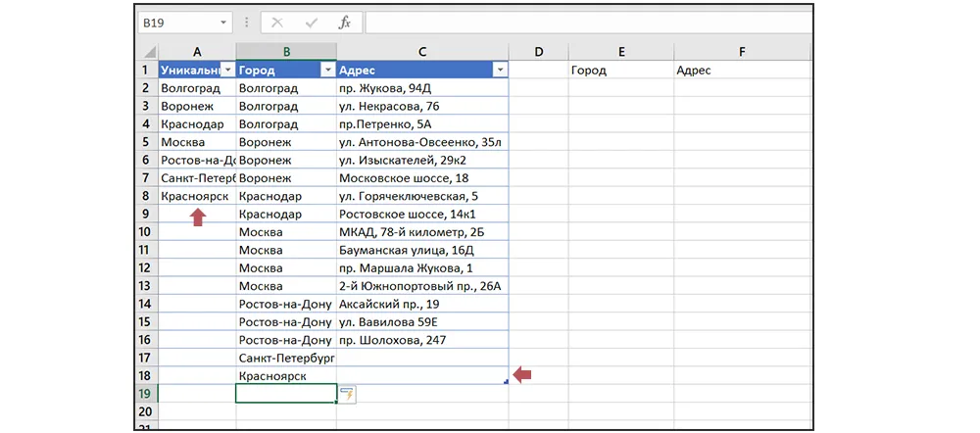Viewport: 980px width, 433px height.
Task: Select cell F1 containing Адрес
Action: [742, 71]
